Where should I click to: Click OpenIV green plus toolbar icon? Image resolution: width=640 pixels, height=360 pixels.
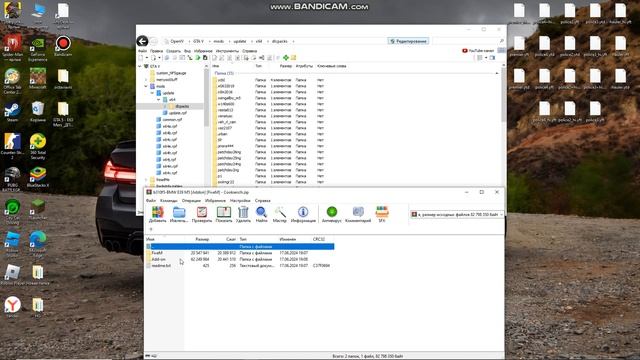[x=286, y=58]
